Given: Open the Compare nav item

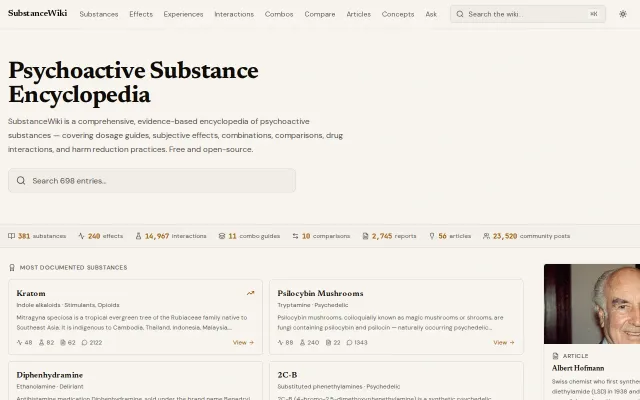Looking at the screenshot, I should (x=320, y=14).
